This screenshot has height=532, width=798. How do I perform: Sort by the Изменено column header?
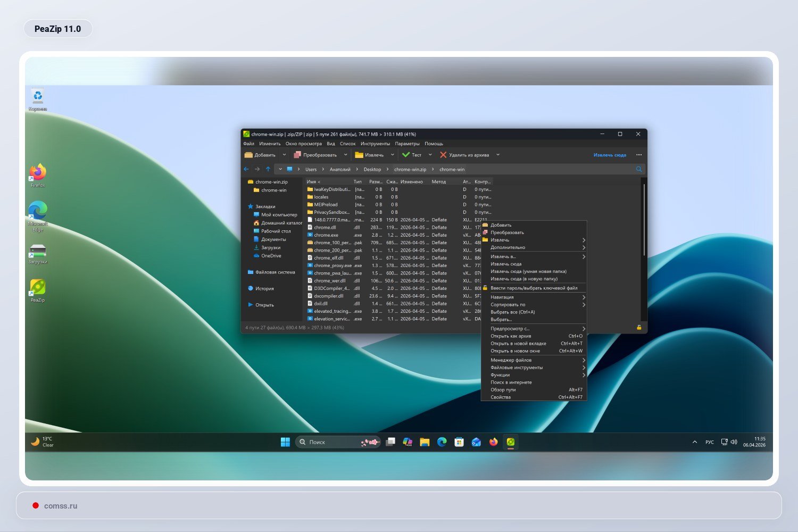412,182
